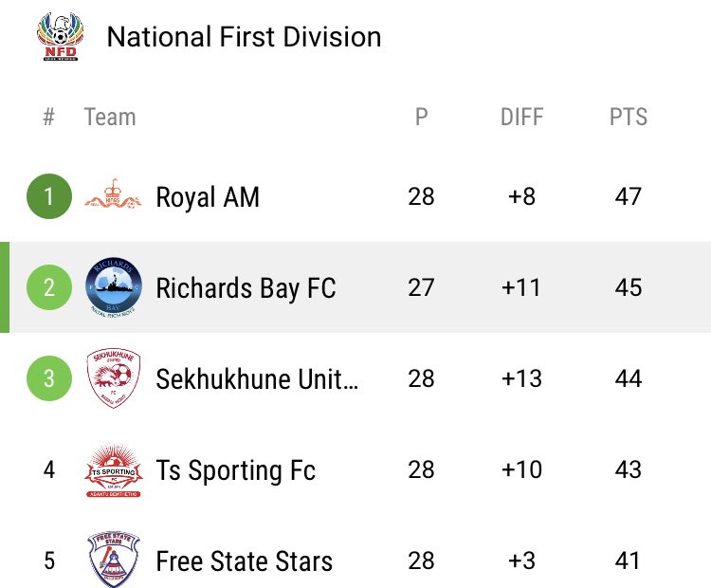Click the P column header

[421, 118]
